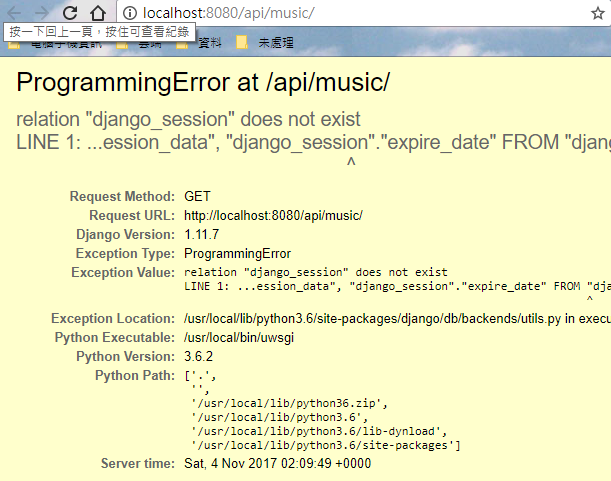Click the '/usr/local/lib/python3.6/lib-dynload' path entry
Image resolution: width=611 pixels, height=481 pixels.
[x=319, y=431]
